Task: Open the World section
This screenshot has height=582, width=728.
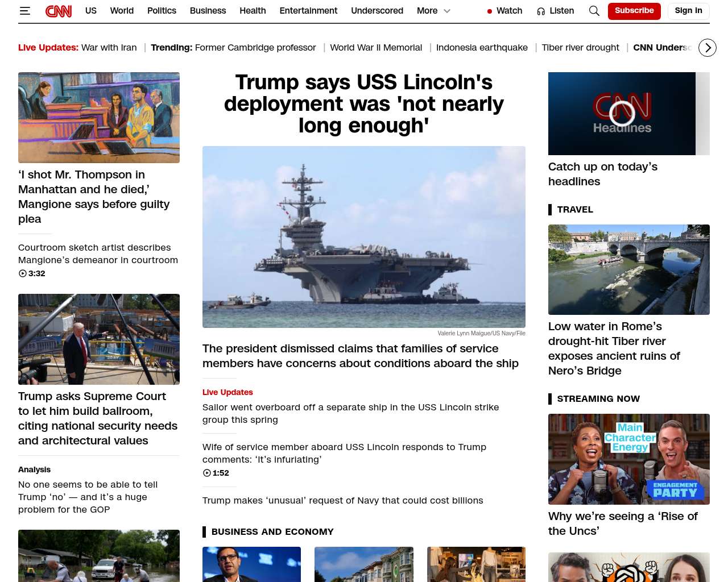Action: click(122, 11)
